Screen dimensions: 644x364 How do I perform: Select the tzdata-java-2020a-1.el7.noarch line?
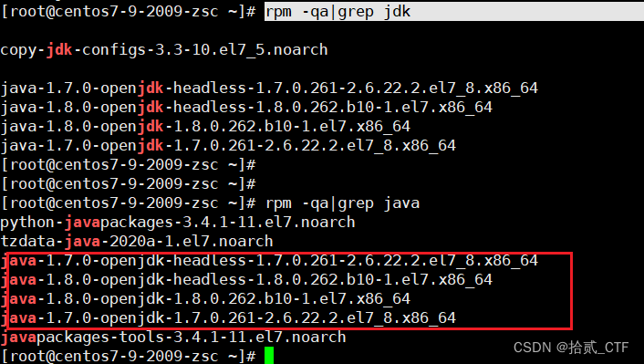[137, 242]
